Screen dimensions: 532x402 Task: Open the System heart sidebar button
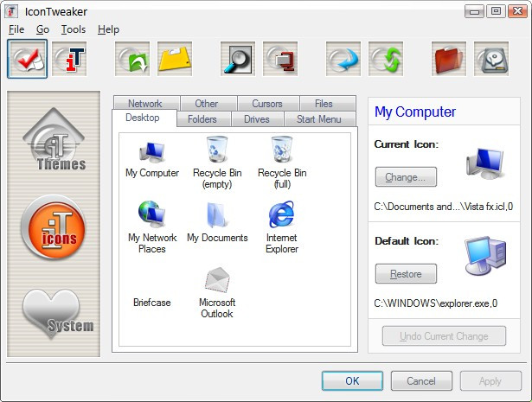[56, 314]
